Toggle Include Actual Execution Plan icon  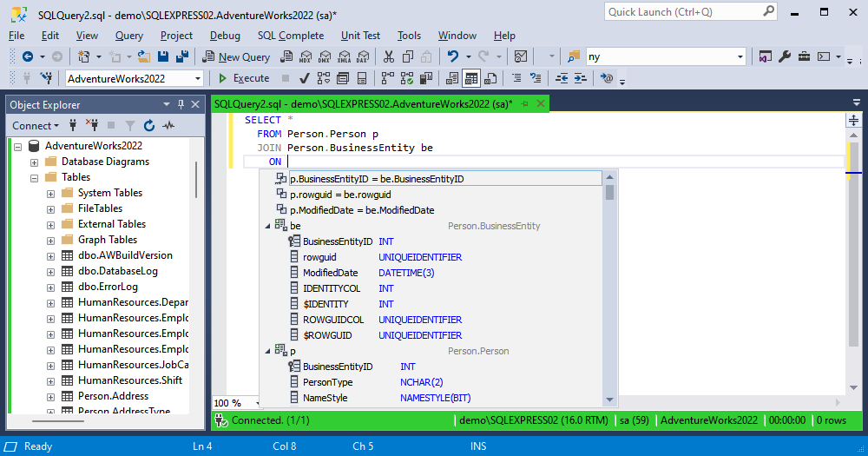tap(388, 78)
